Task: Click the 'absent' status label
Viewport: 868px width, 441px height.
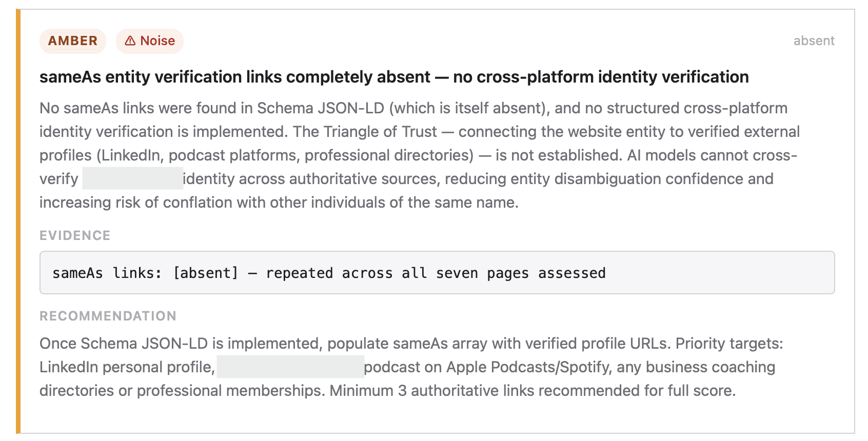Action: [814, 41]
